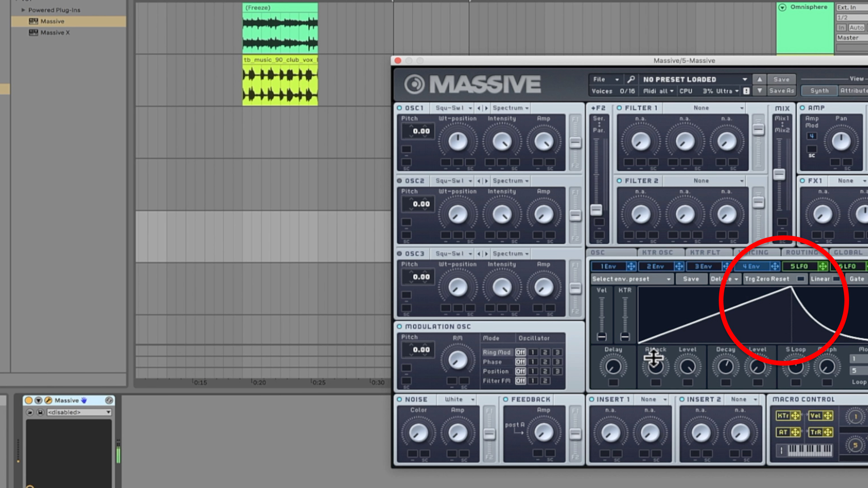
Task: Toggle the OSC1 power button
Action: [400, 108]
